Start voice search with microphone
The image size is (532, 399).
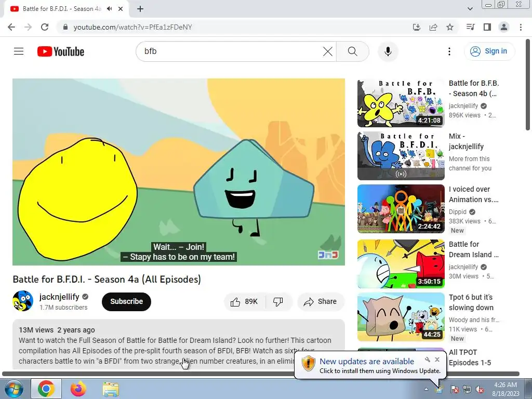click(x=388, y=51)
